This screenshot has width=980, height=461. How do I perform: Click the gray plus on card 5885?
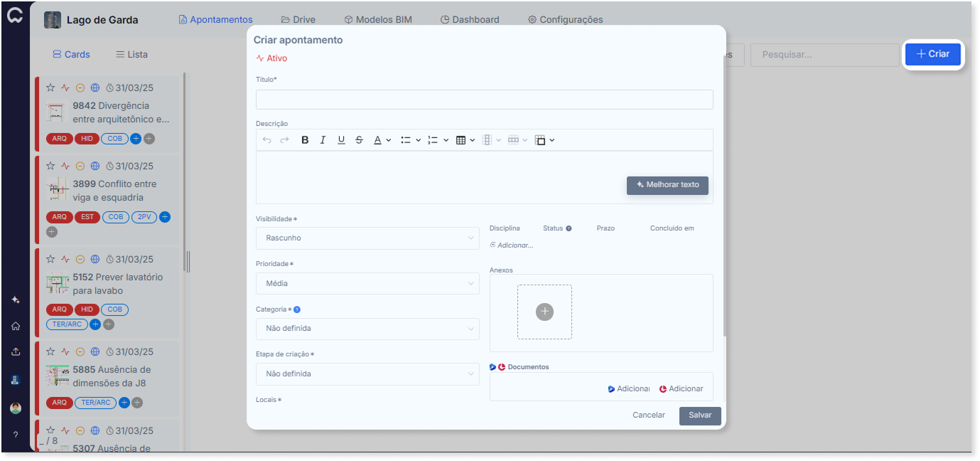coord(137,403)
